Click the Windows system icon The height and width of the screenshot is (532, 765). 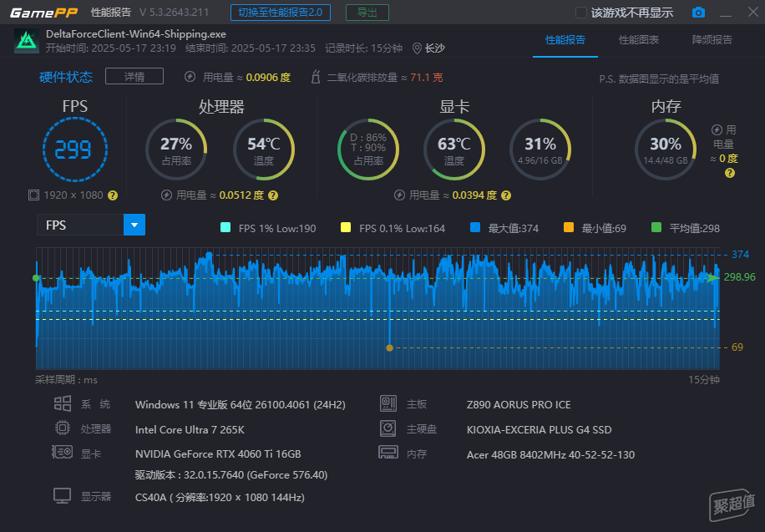[63, 403]
